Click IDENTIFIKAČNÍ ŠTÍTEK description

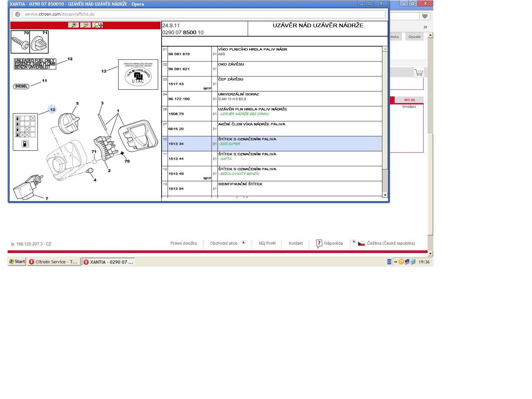(240, 184)
